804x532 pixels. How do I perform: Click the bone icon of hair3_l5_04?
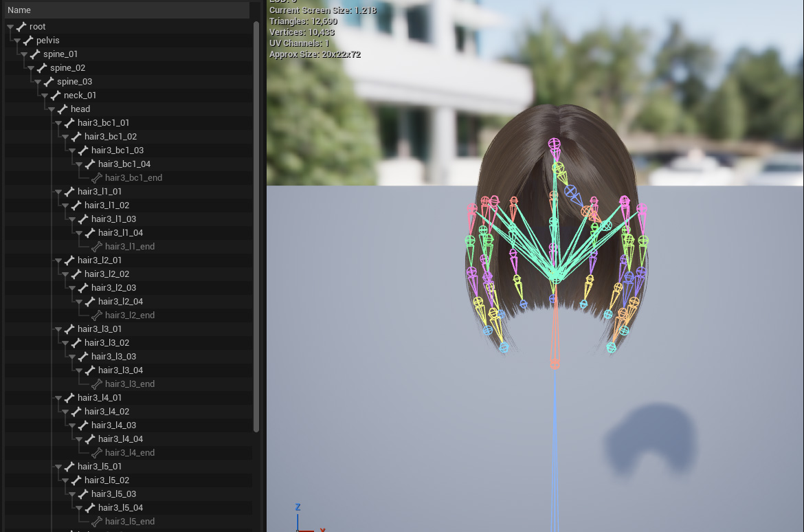[x=89, y=508]
